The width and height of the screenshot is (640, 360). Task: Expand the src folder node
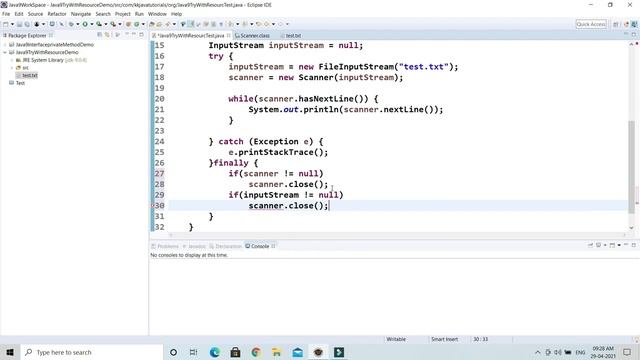pyautogui.click(x=12, y=68)
